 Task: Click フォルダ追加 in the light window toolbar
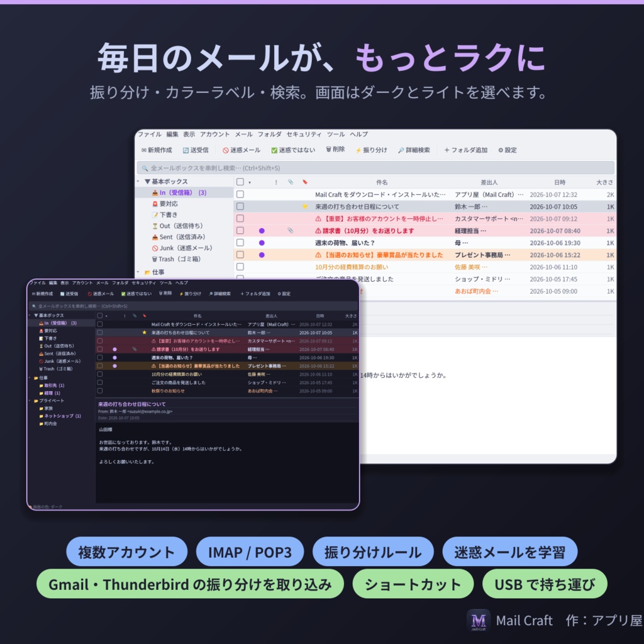pos(465,150)
